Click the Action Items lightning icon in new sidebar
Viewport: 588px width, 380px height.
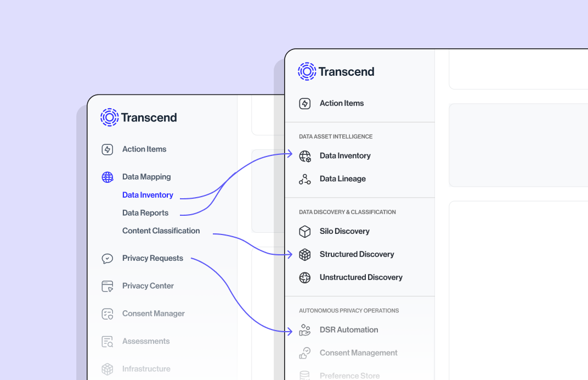click(x=305, y=103)
